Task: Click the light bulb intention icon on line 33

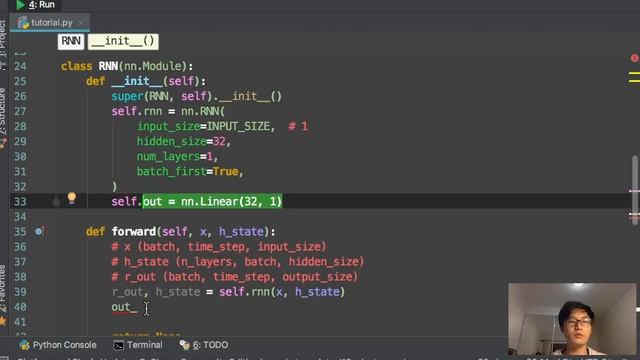Action: click(71, 198)
